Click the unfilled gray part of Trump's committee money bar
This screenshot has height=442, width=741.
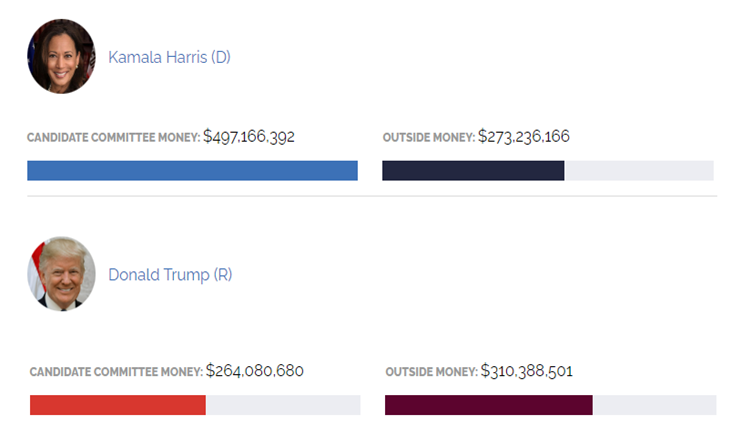point(283,405)
